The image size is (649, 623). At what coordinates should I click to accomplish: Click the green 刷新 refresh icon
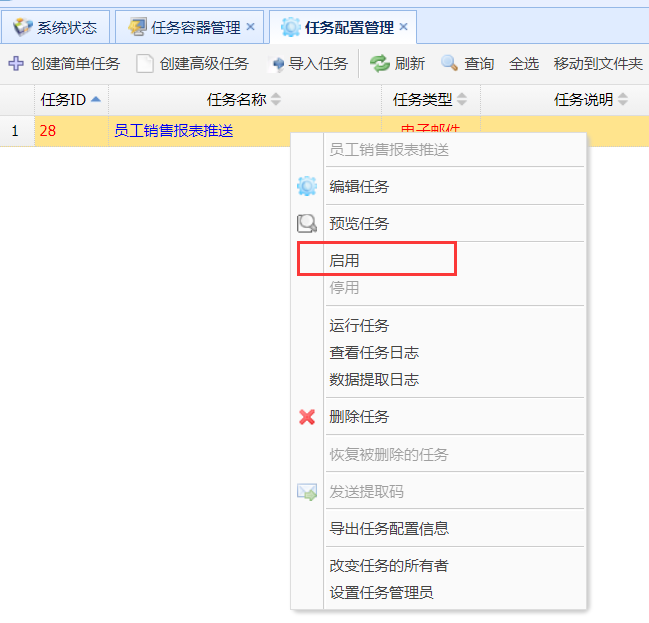click(380, 64)
